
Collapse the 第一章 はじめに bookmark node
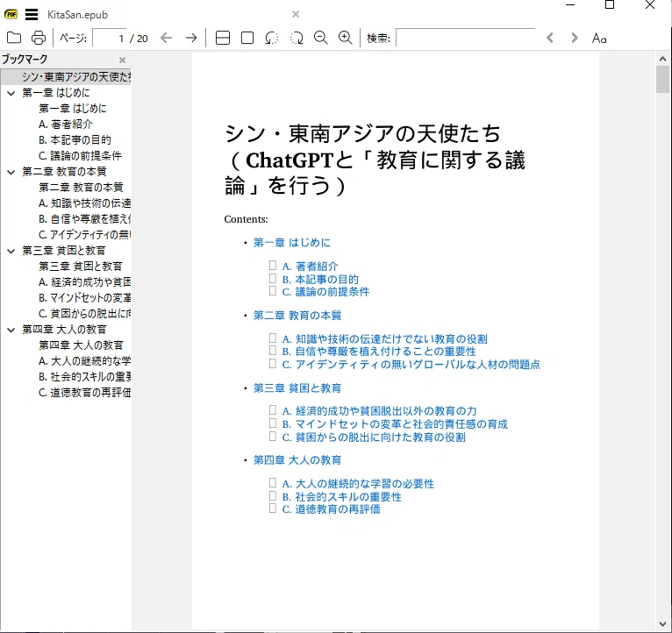click(11, 93)
